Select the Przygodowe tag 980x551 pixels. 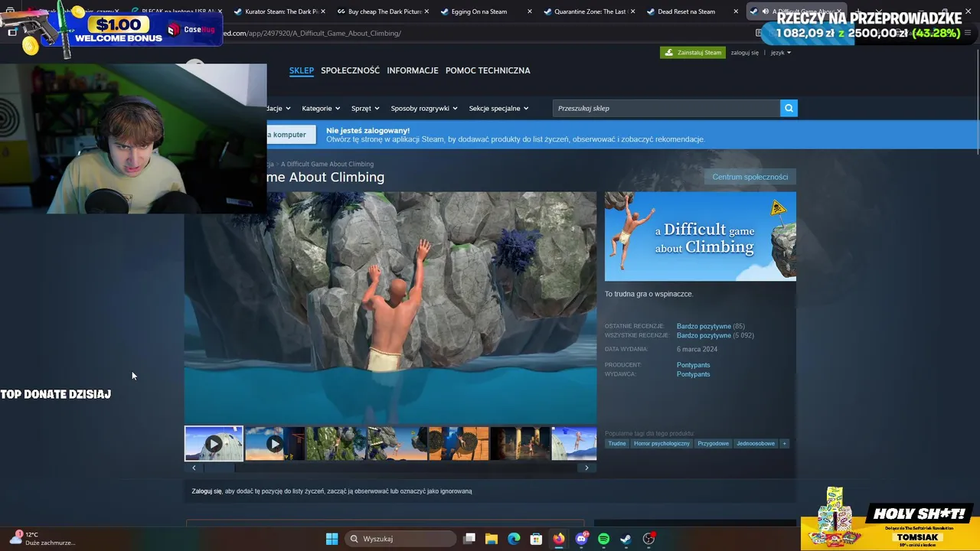(713, 443)
